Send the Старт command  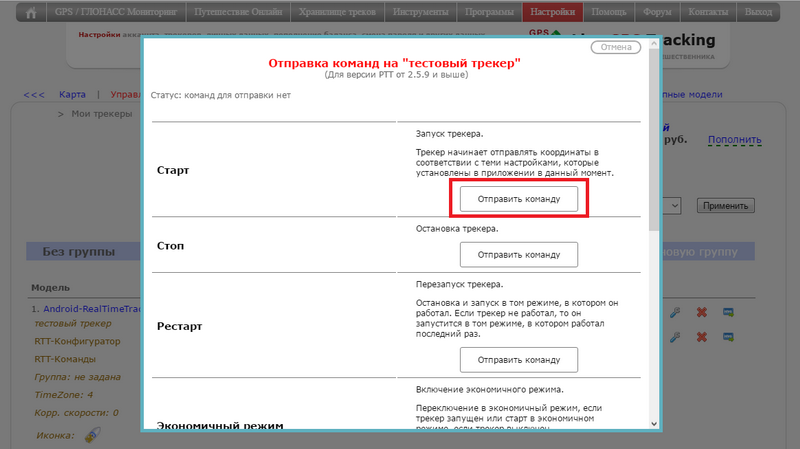pyautogui.click(x=519, y=199)
